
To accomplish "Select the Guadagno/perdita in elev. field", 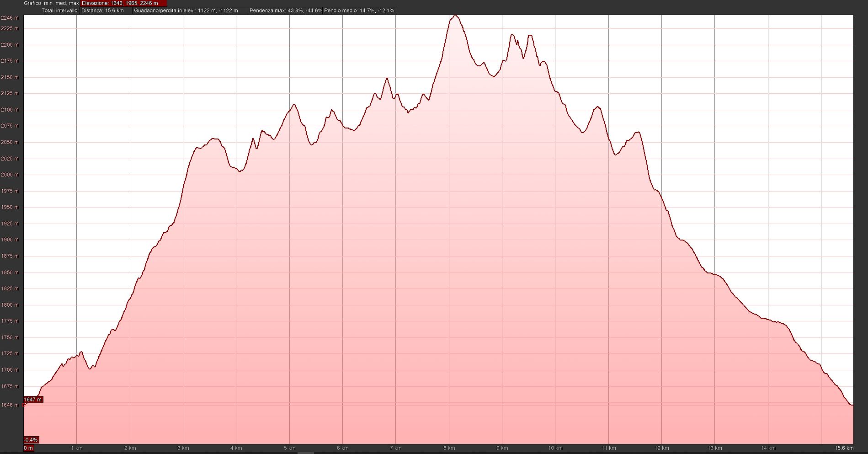I will pyautogui.click(x=190, y=11).
